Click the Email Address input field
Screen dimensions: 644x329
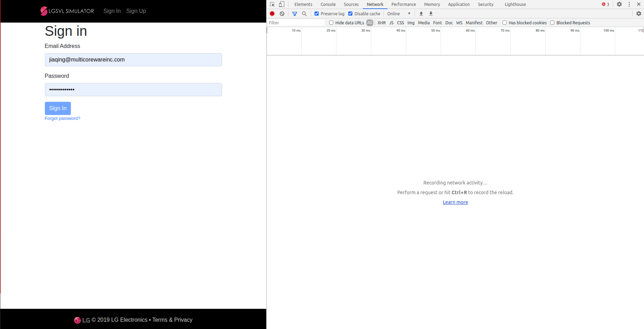133,59
